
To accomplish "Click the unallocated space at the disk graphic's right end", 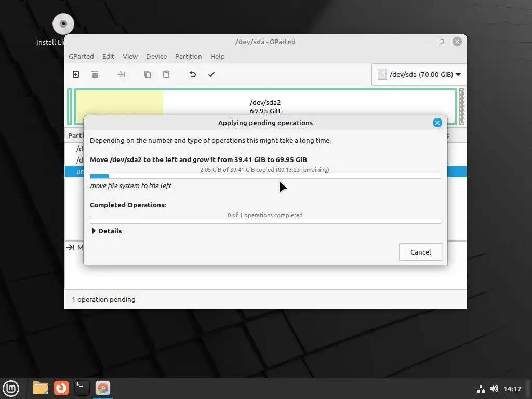I will [462, 107].
